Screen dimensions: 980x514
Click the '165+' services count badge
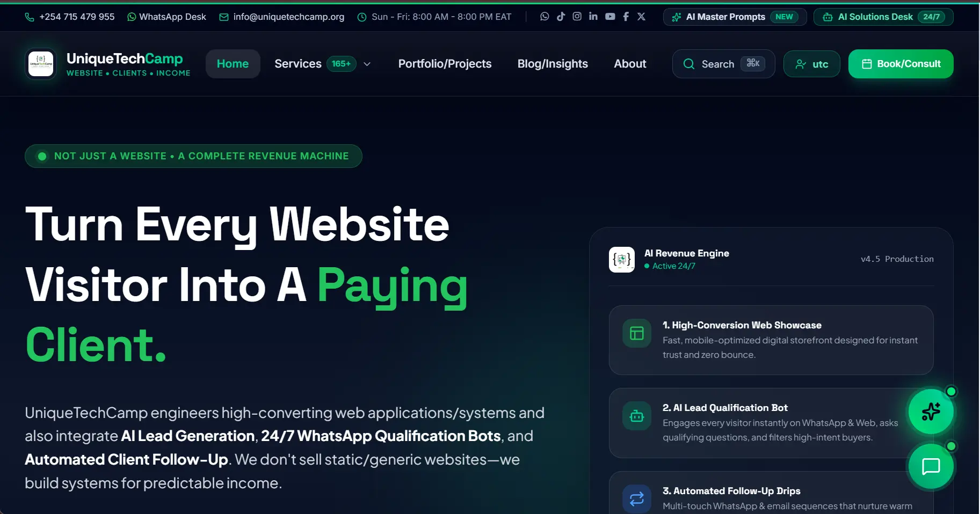point(341,64)
